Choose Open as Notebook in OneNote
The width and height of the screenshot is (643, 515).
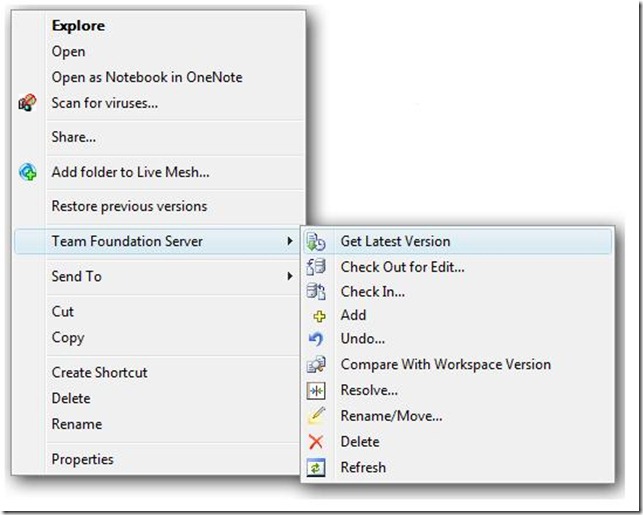[x=147, y=77]
